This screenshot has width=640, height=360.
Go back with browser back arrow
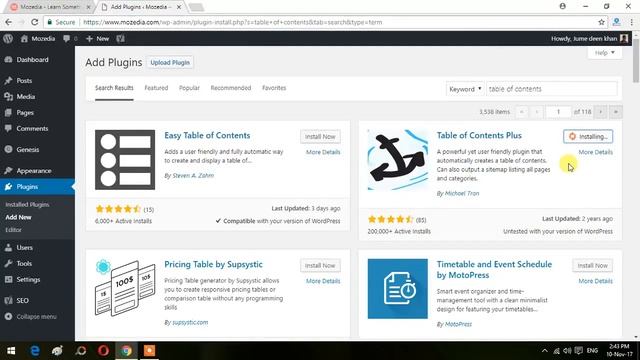tap(9, 22)
